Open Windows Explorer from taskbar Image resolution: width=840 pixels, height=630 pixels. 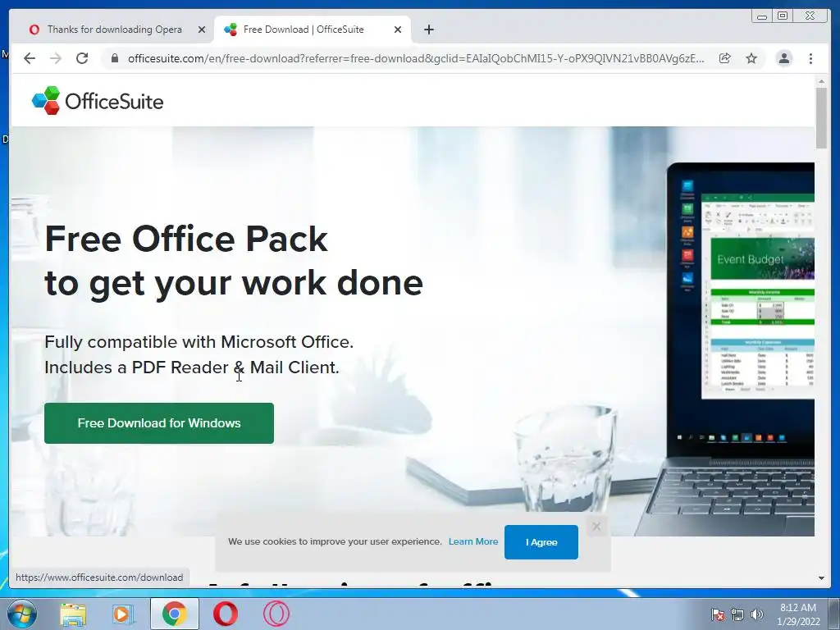[73, 614]
